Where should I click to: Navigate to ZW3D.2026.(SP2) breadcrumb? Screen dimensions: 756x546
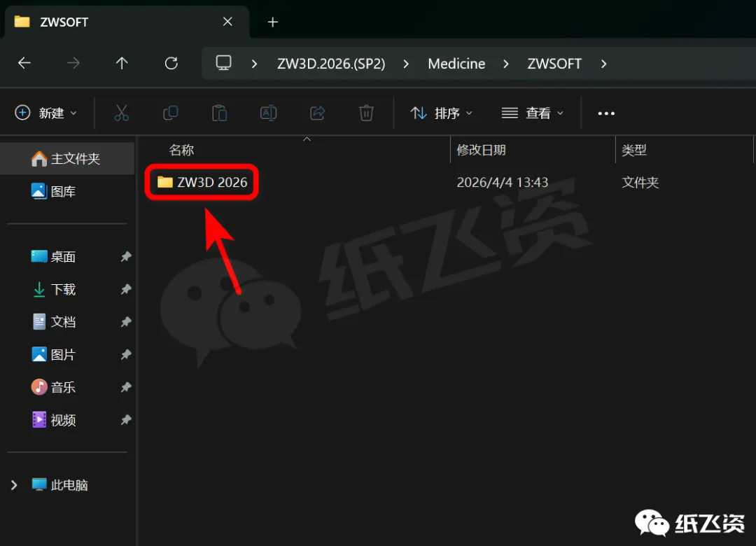[331, 64]
